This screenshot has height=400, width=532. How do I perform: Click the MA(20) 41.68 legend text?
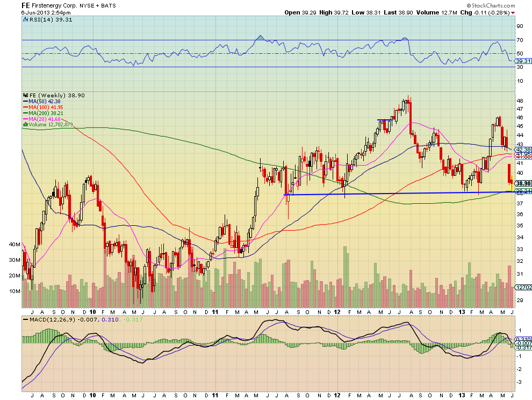45,119
